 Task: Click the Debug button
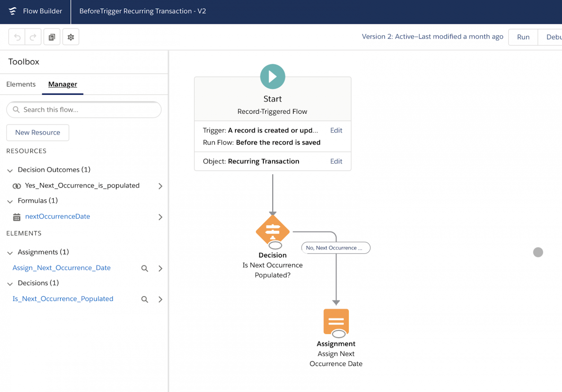[x=550, y=37]
